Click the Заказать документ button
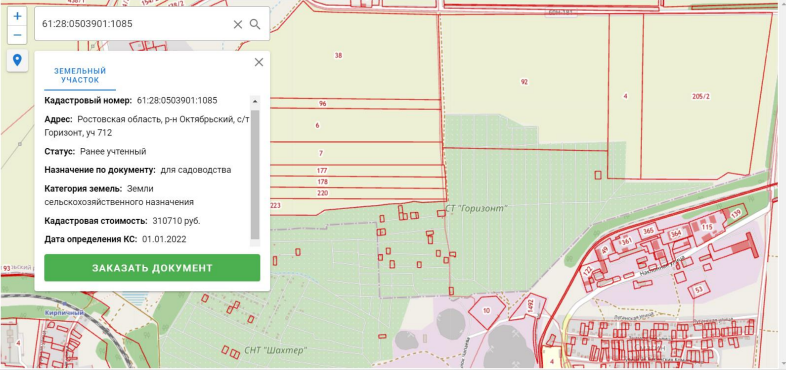 152,268
